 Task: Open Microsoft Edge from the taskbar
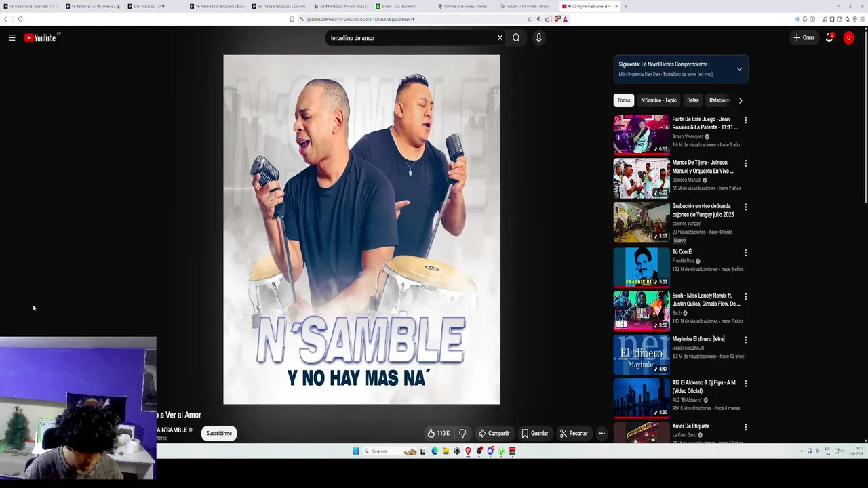coord(435,451)
